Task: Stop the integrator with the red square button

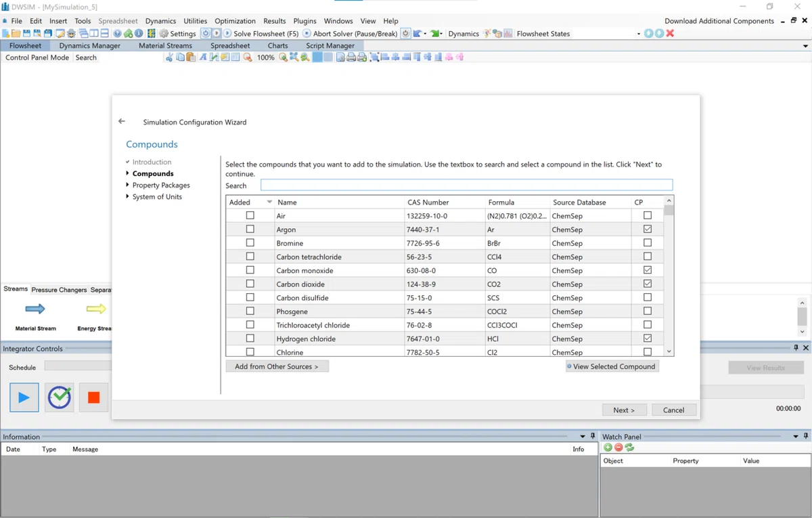Action: pyautogui.click(x=93, y=397)
